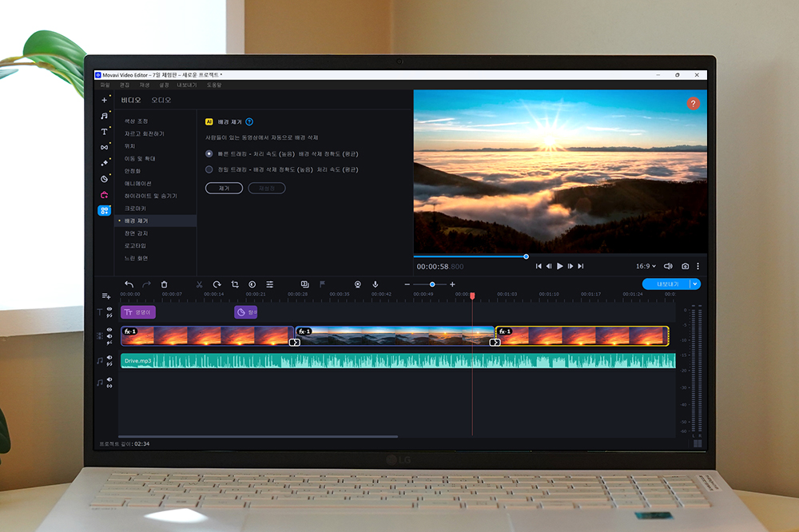This screenshot has width=799, height=532.
Task: Click the transition wizard icon
Action: (304, 284)
